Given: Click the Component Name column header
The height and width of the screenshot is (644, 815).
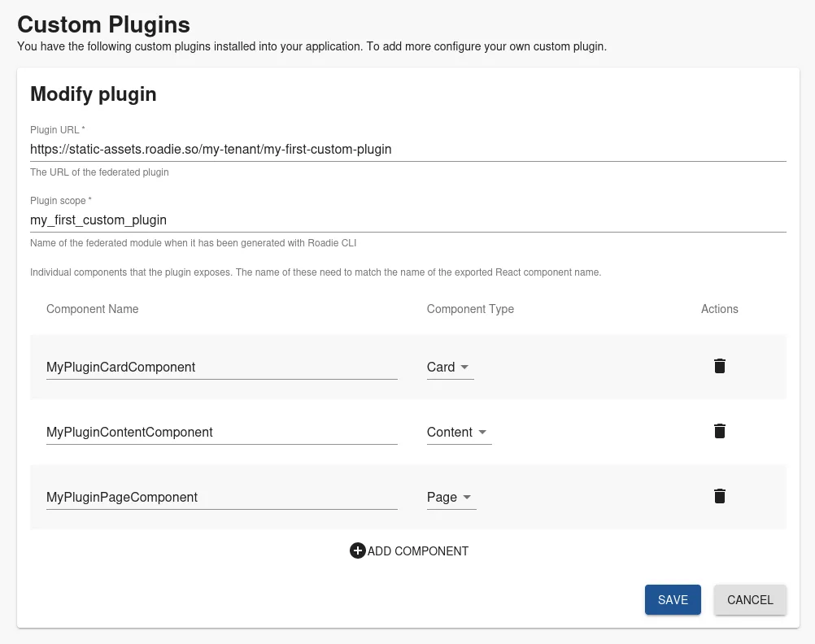Looking at the screenshot, I should [92, 309].
